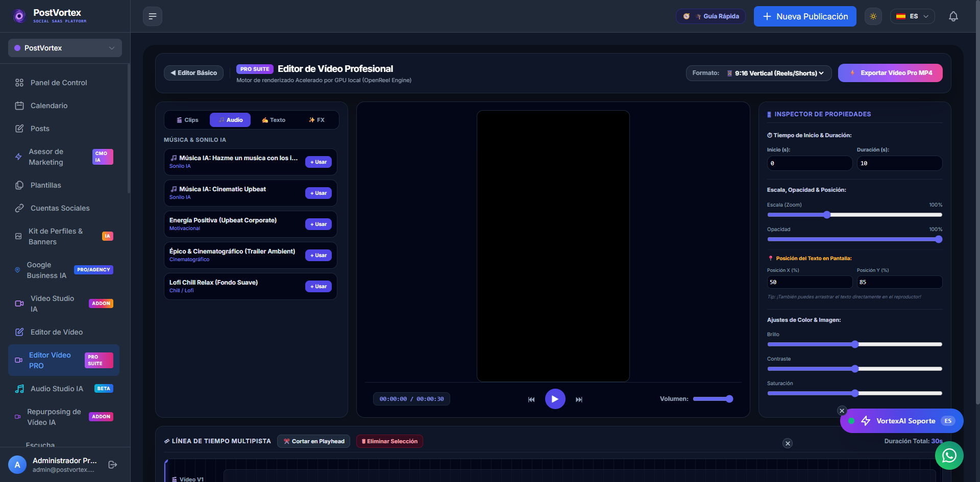Open Guía Rápida
The image size is (980, 482).
pos(710,16)
